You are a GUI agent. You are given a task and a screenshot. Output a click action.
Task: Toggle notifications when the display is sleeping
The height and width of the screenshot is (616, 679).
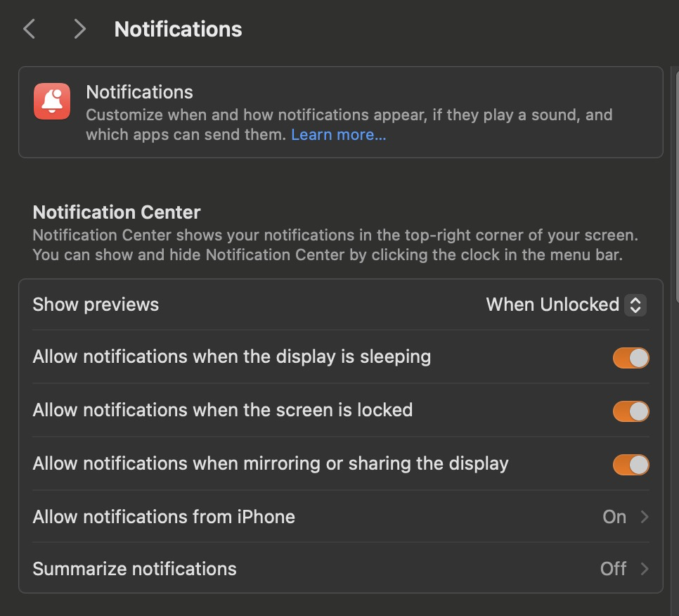pos(630,358)
